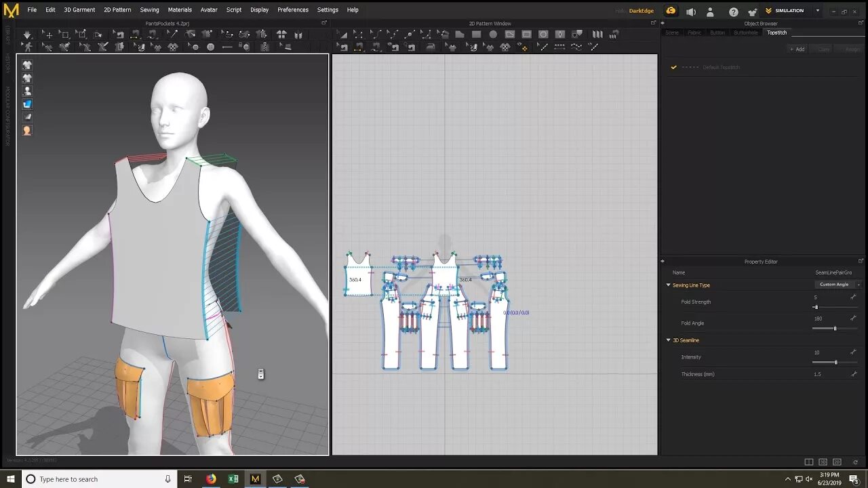
Task: Select the Polygon pattern tool
Action: 460,35
